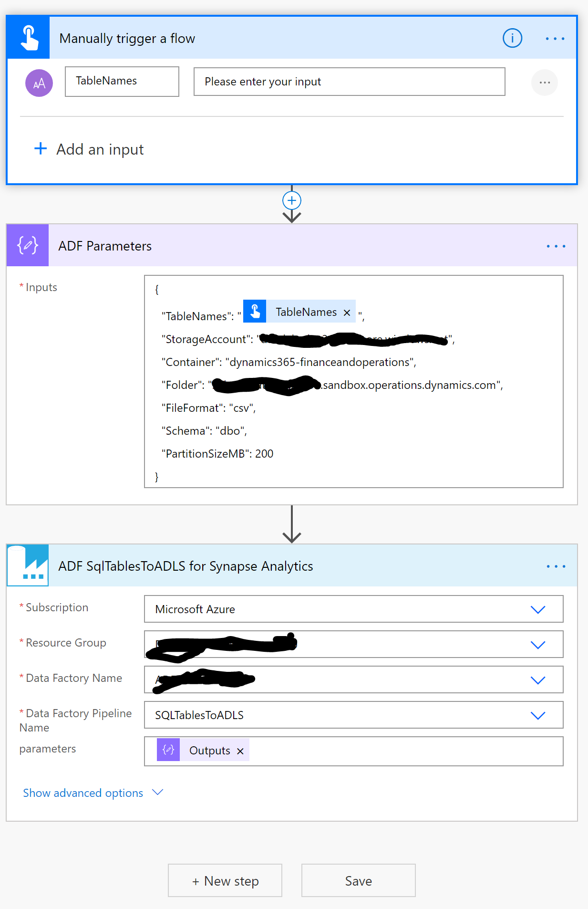Expand Show advanced options
This screenshot has height=909, width=588.
(93, 793)
